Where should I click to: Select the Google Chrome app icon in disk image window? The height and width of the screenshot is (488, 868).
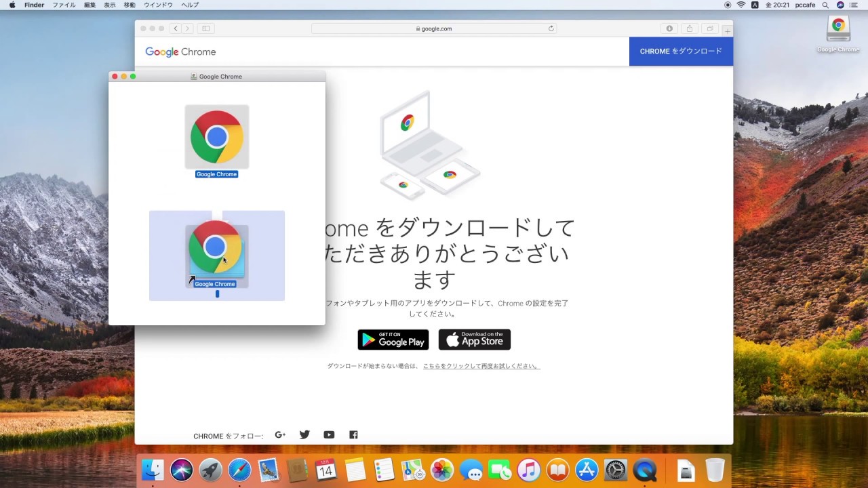217,137
